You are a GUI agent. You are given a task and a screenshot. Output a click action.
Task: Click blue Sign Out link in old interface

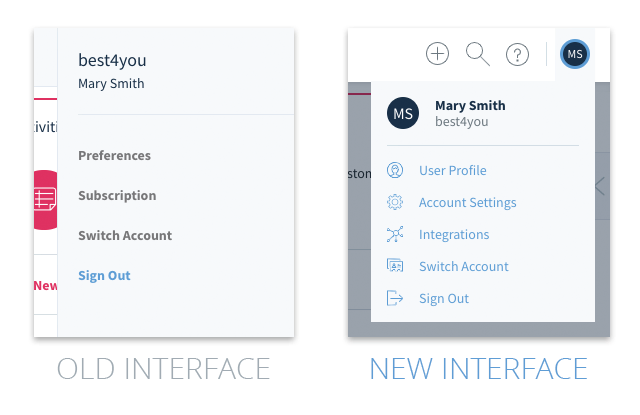104,276
